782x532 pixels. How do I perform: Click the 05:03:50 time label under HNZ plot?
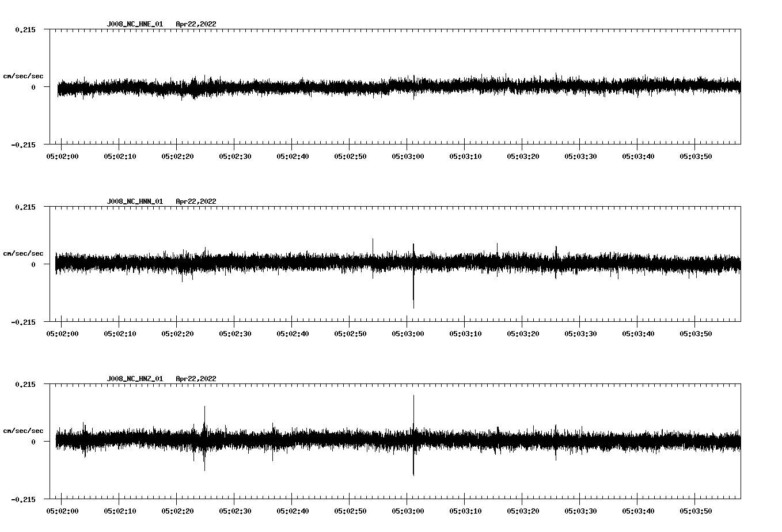696,511
